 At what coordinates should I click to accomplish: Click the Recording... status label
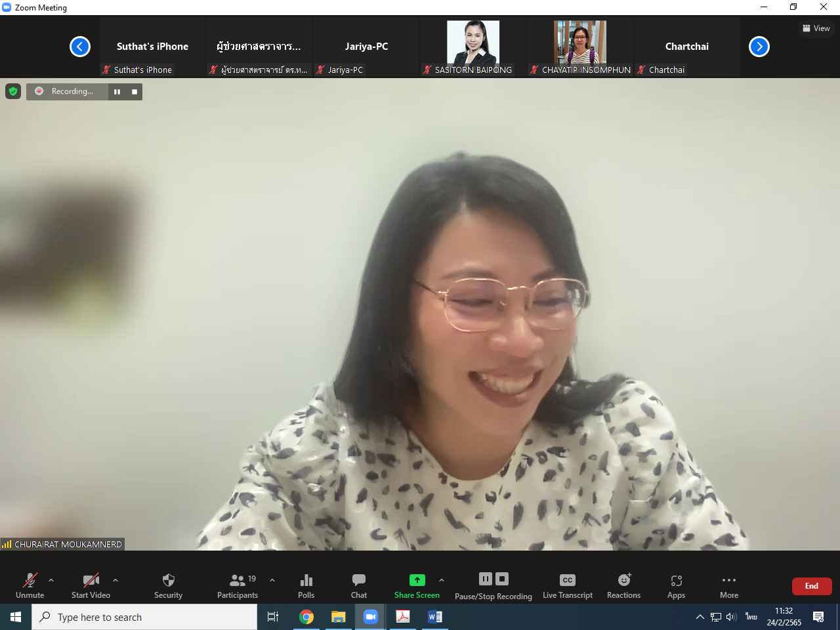(x=72, y=91)
